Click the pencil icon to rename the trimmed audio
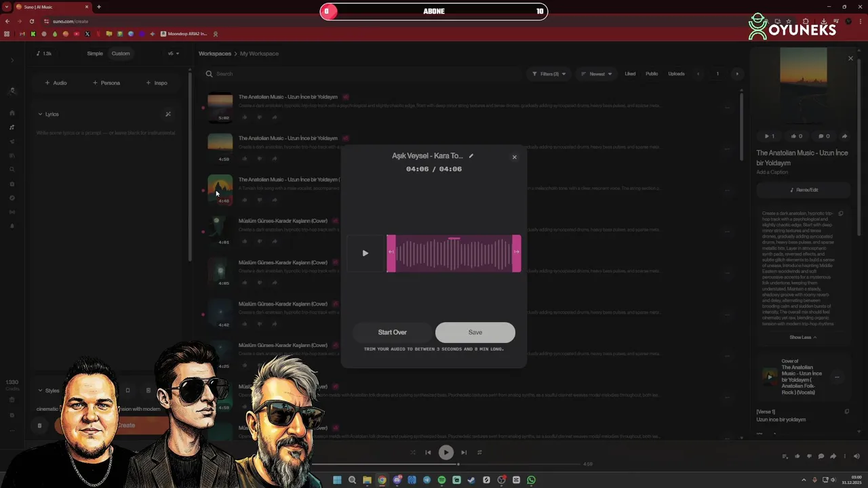The image size is (868, 488). pos(471,156)
